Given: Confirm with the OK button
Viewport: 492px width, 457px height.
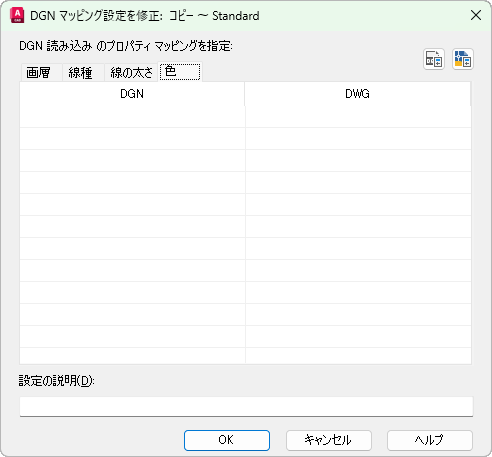Looking at the screenshot, I should point(227,440).
